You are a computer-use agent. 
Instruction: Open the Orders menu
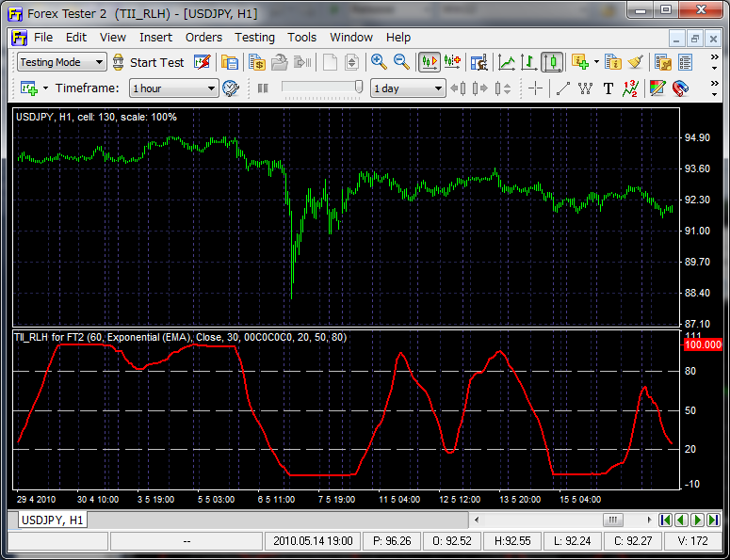(203, 38)
